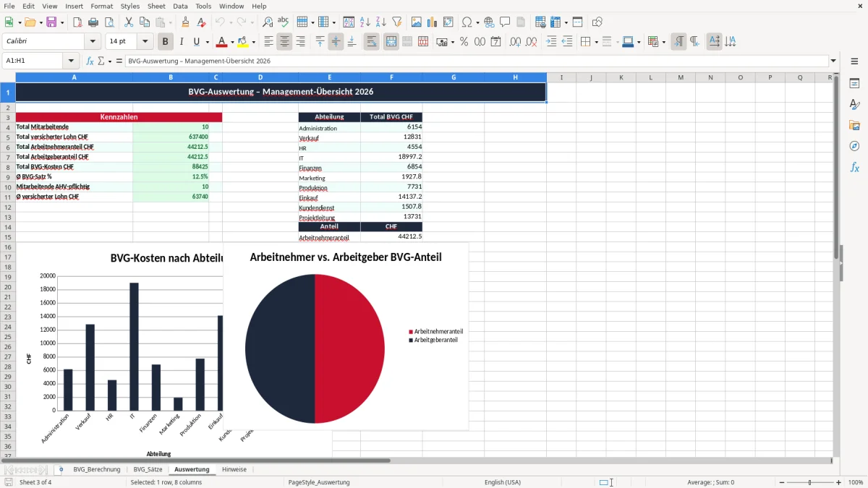Viewport: 868px width, 488px height.
Task: Open Paste options dropdown arrow
Action: [x=170, y=22]
